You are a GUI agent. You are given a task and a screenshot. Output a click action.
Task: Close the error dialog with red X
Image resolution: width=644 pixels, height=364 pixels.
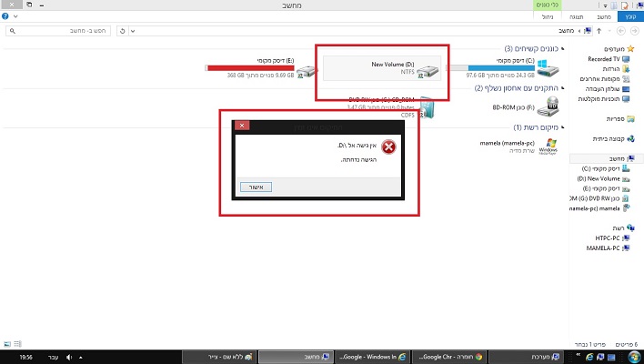tap(242, 126)
